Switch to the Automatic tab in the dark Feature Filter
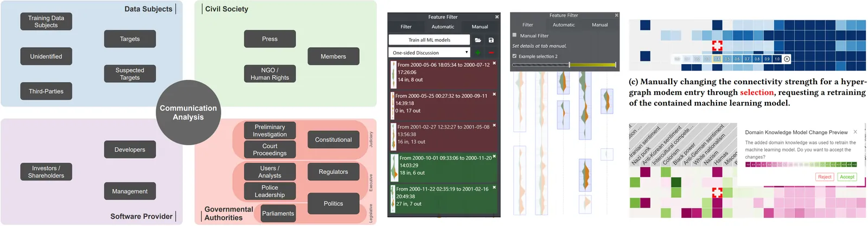This screenshot has height=226, width=868. [443, 27]
